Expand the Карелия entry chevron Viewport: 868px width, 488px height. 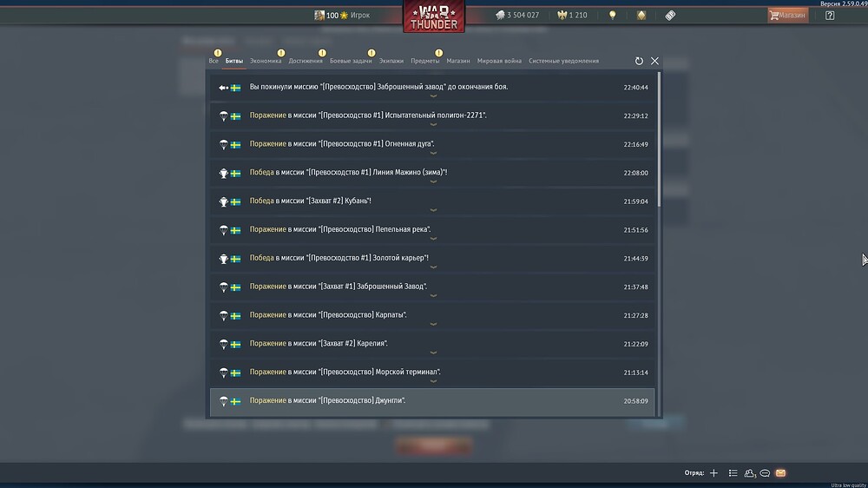coord(433,353)
